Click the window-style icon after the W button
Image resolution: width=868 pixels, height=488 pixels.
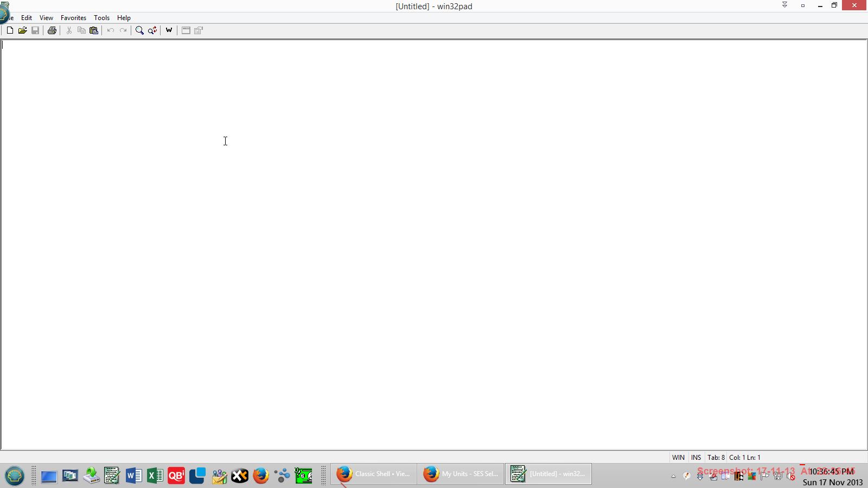coord(186,30)
